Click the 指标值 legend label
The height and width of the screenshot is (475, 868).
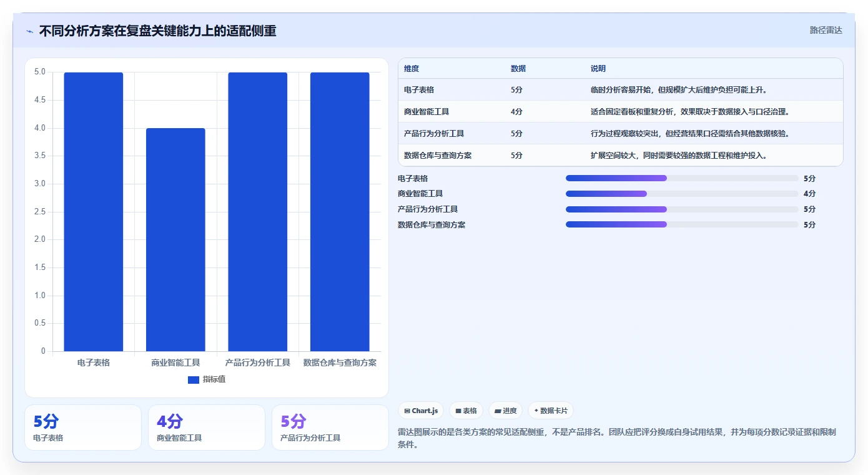click(x=214, y=379)
